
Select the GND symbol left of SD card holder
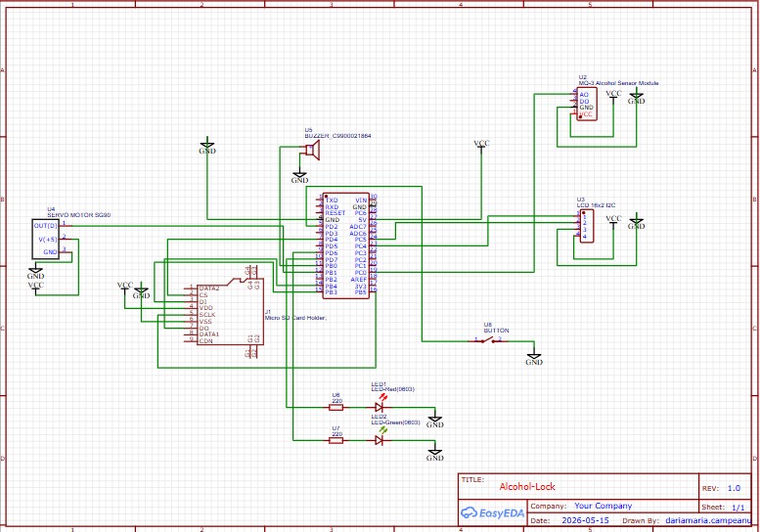point(141,291)
